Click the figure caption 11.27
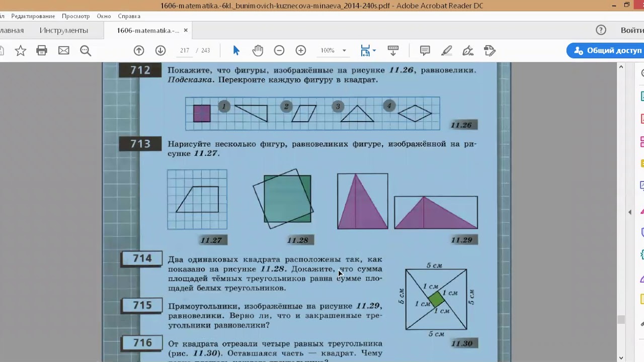The height and width of the screenshot is (362, 644). pos(211,240)
